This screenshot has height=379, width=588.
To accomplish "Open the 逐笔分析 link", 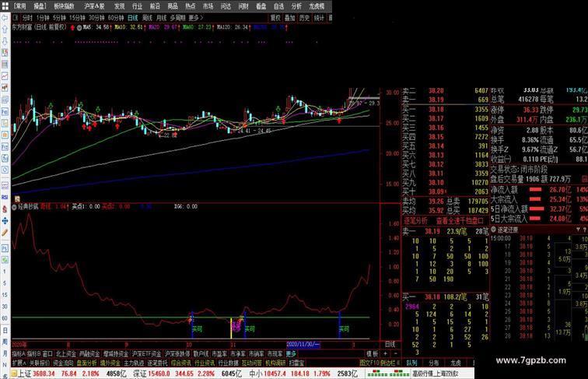I will pos(415,221).
